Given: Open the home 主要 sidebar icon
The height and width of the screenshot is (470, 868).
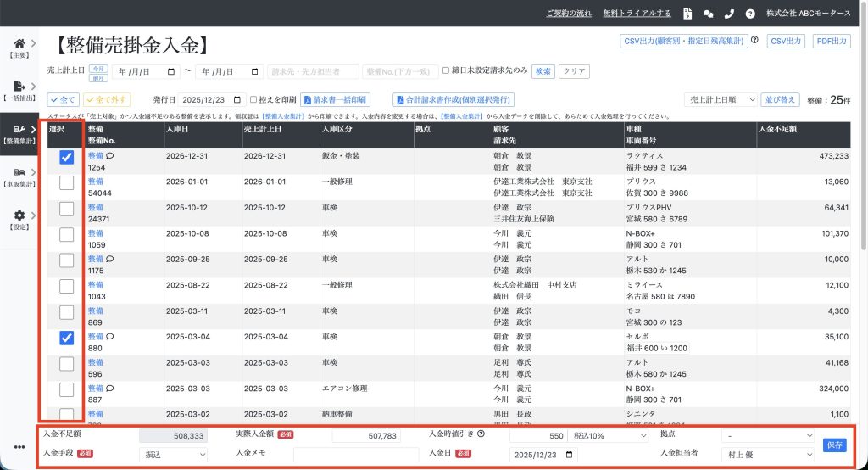Looking at the screenshot, I should 19,43.
